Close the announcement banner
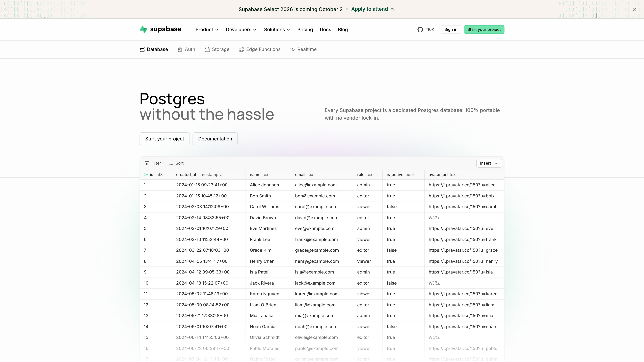Image resolution: width=644 pixels, height=362 pixels. (x=634, y=9)
